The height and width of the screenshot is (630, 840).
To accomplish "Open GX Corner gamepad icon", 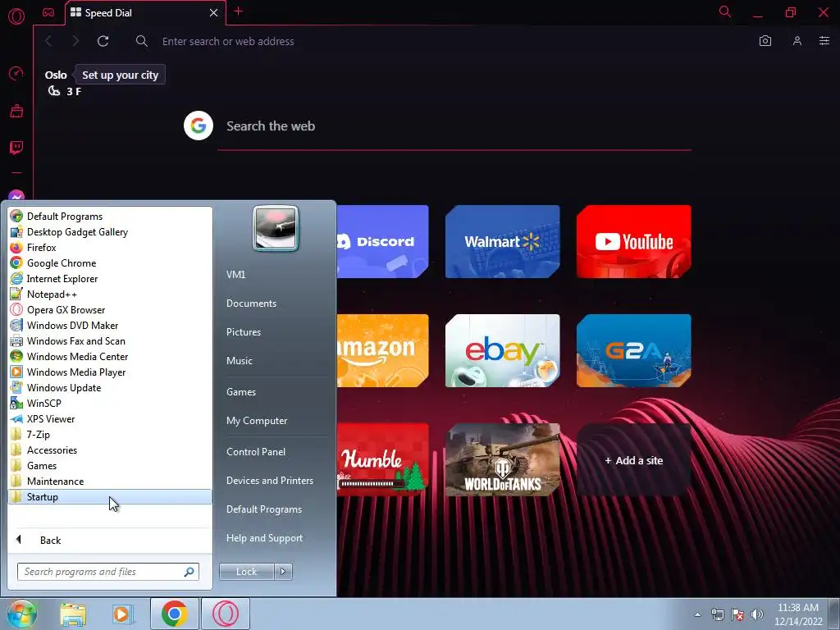I will (x=48, y=12).
